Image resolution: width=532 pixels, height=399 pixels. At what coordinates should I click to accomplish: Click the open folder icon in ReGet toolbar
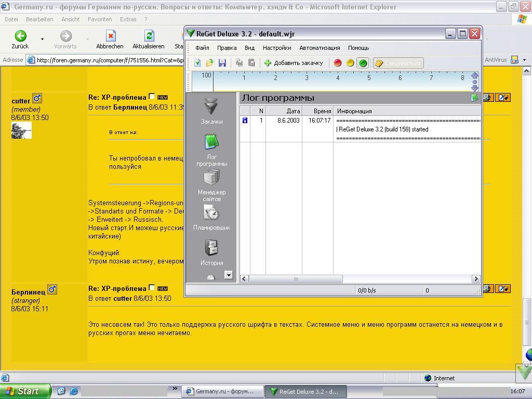(210, 63)
